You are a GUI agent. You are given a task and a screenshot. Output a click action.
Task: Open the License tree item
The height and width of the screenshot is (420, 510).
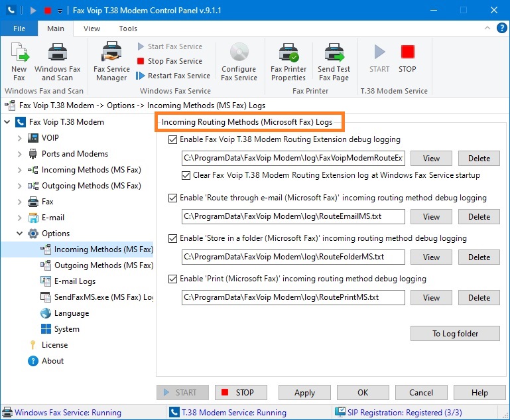(54, 345)
